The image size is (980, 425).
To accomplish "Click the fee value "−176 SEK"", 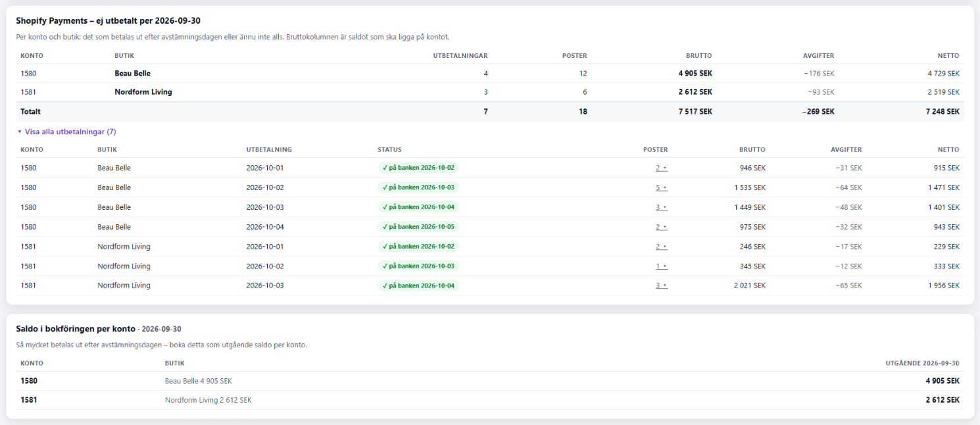I will tap(819, 74).
